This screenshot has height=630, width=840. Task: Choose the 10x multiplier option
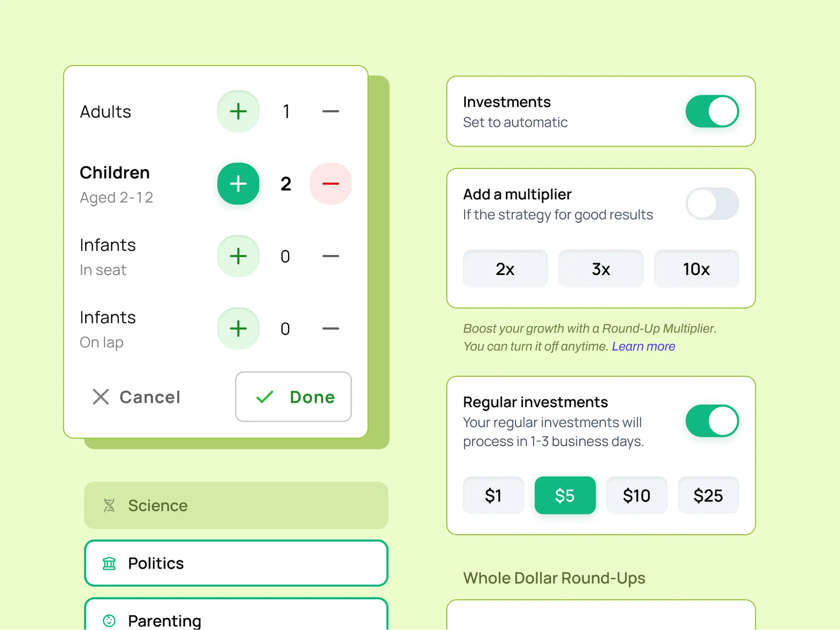click(696, 269)
